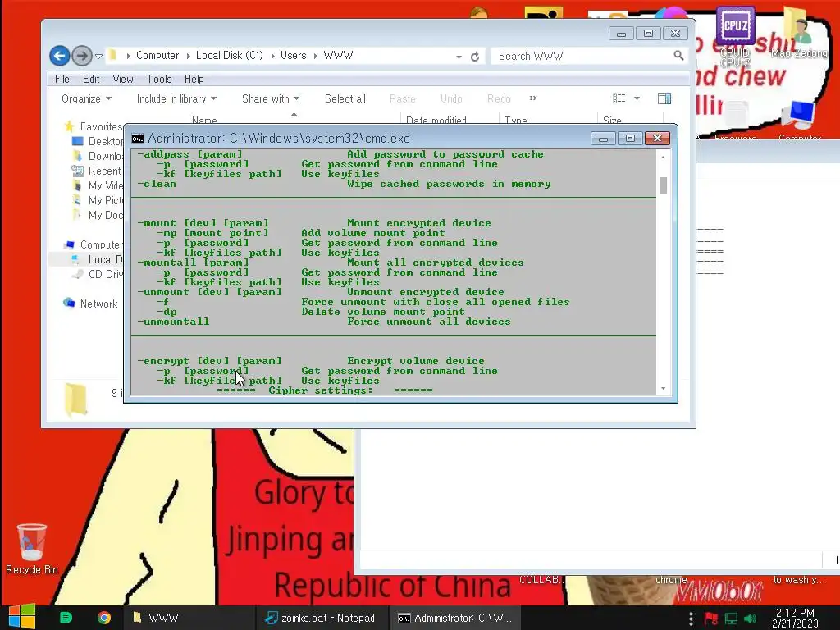This screenshot has height=630, width=840.
Task: Go back in Explorer navigation
Action: (59, 56)
